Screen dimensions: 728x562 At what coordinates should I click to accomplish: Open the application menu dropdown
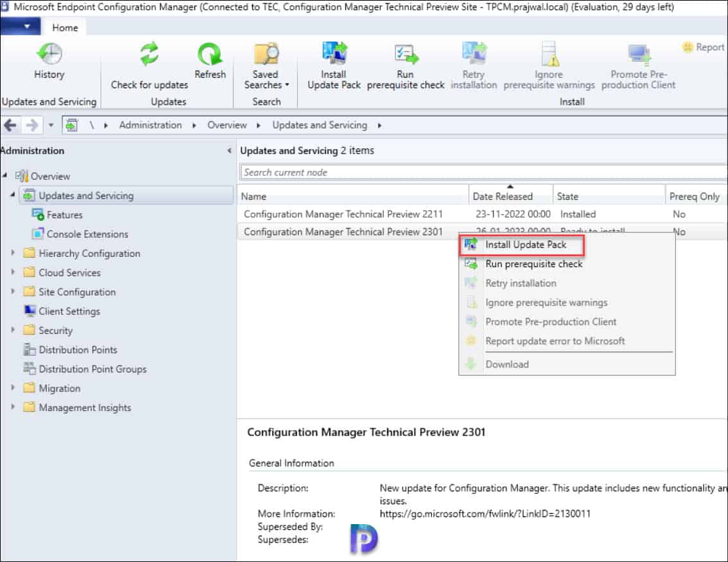click(21, 26)
